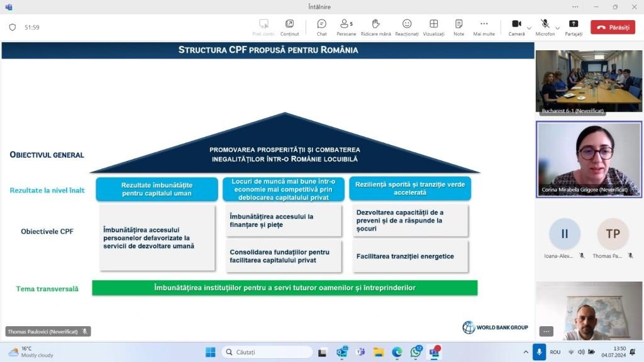Click Ridicare mână to raise hand
644x362 pixels.
pyautogui.click(x=375, y=27)
